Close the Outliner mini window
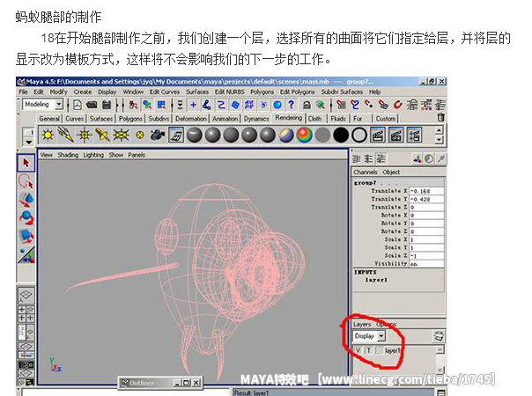This screenshot has width=532, height=396. 196,383
